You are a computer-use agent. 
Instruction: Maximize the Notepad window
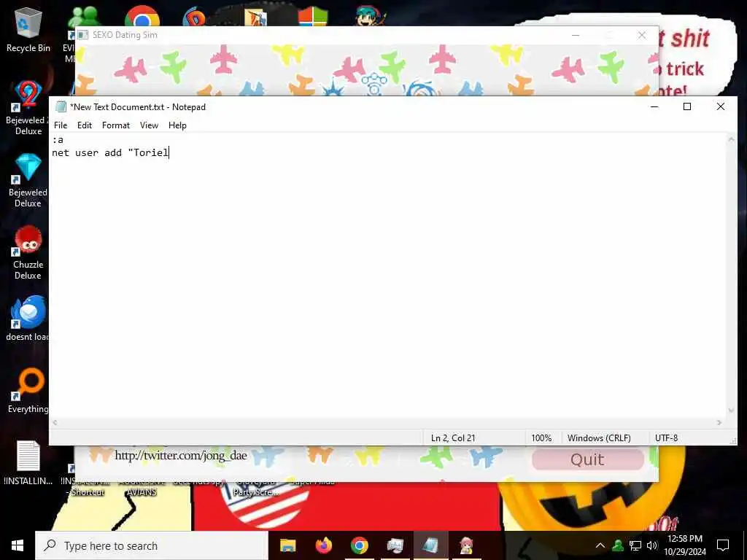(x=687, y=106)
